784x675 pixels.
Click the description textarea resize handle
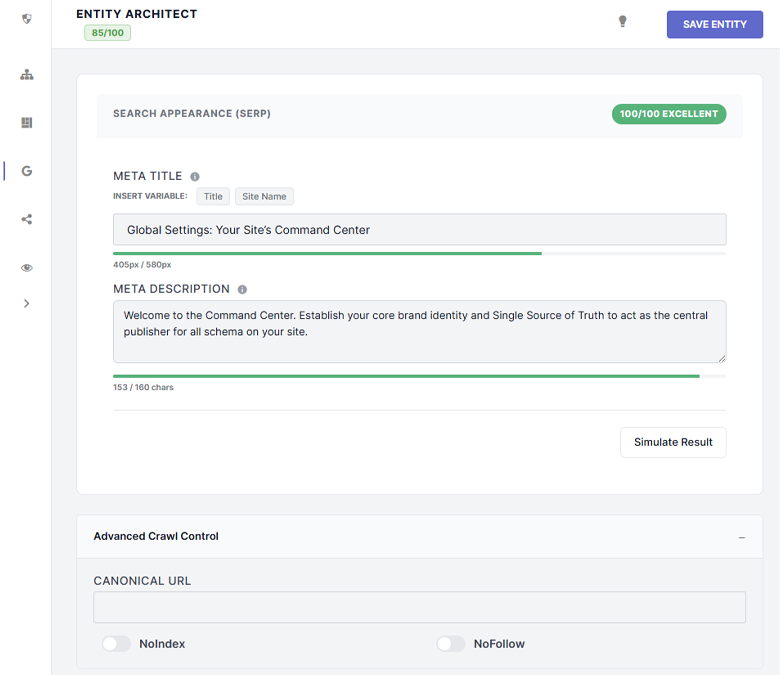click(722, 358)
